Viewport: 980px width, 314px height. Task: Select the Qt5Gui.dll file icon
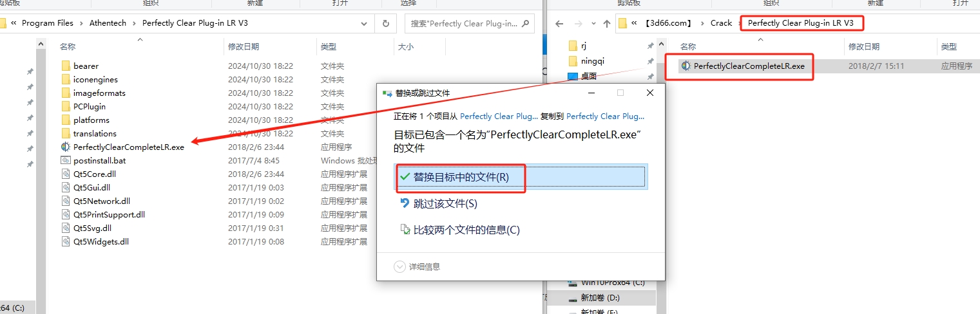[x=65, y=187]
